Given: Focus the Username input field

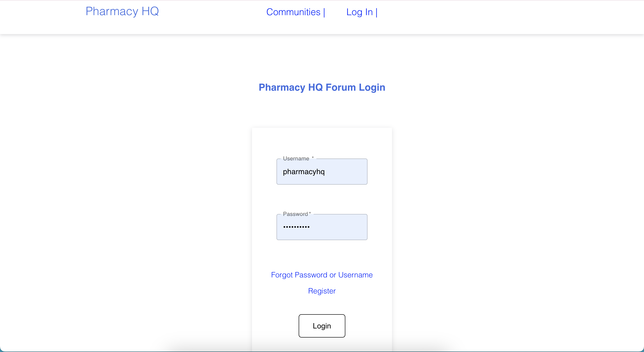Looking at the screenshot, I should pyautogui.click(x=322, y=172).
